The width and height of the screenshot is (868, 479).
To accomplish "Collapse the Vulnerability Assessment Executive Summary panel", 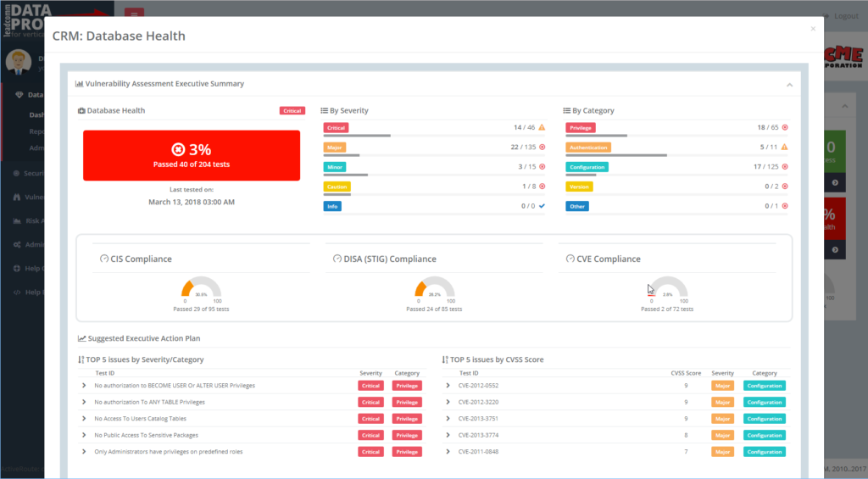I will 789,85.
